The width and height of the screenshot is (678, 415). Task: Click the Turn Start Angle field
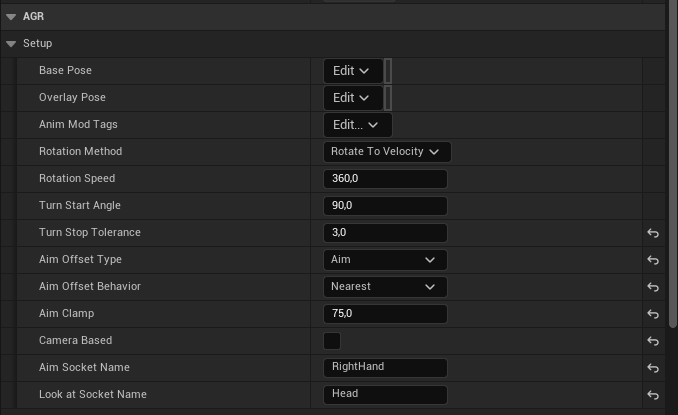[x=385, y=206]
